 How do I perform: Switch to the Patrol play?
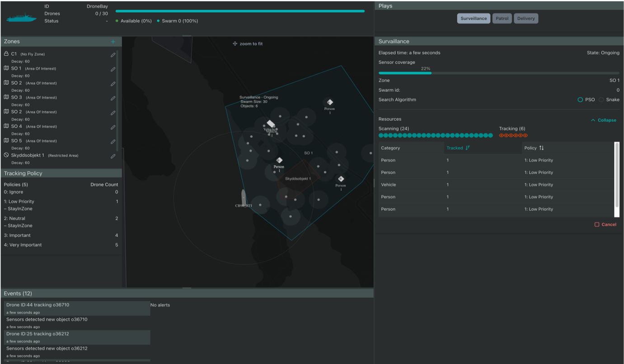click(x=502, y=19)
